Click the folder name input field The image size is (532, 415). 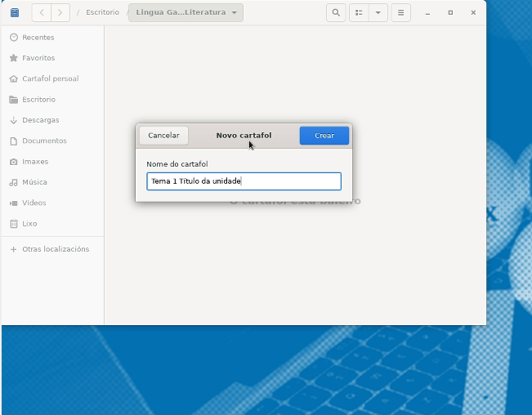(x=244, y=181)
